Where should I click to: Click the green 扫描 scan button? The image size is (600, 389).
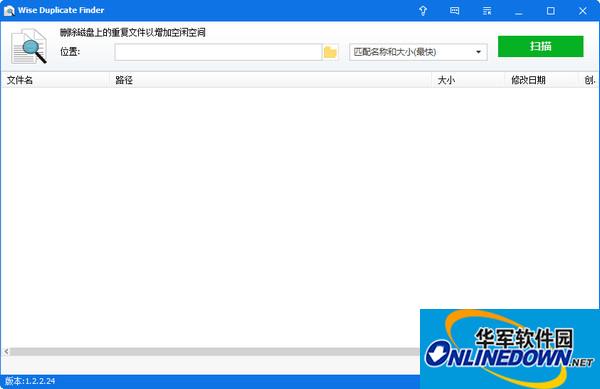(x=540, y=46)
